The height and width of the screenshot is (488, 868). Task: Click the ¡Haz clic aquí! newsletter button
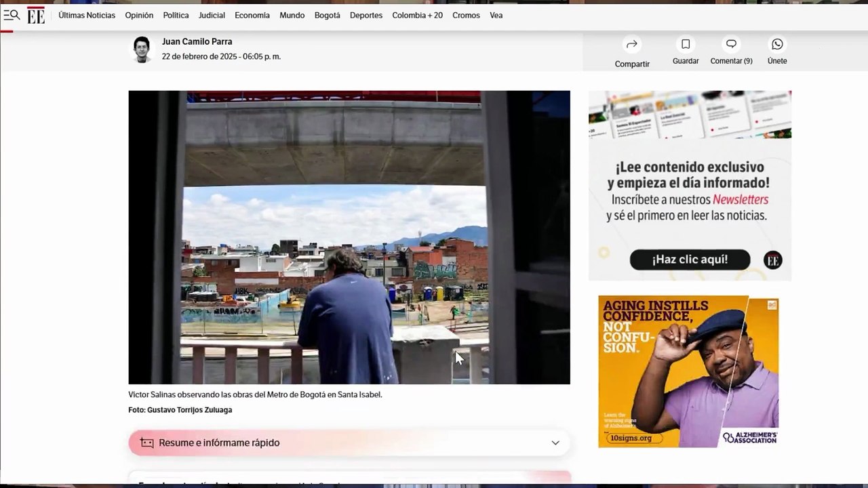690,260
